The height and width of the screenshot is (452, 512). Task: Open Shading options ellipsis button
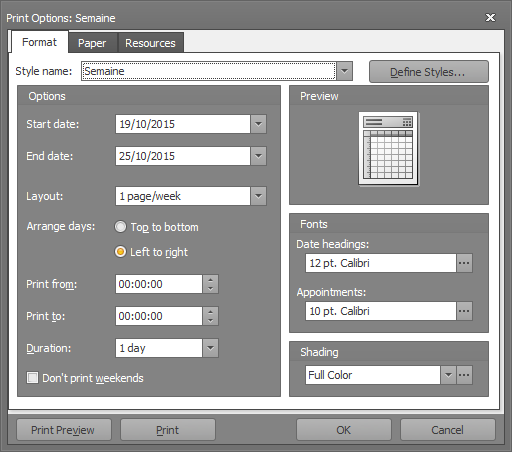(x=464, y=375)
